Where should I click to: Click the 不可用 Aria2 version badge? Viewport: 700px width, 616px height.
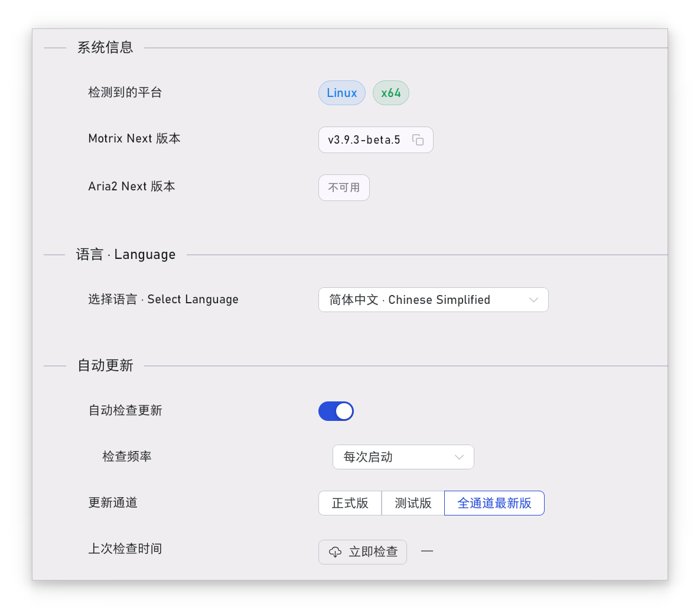[344, 187]
